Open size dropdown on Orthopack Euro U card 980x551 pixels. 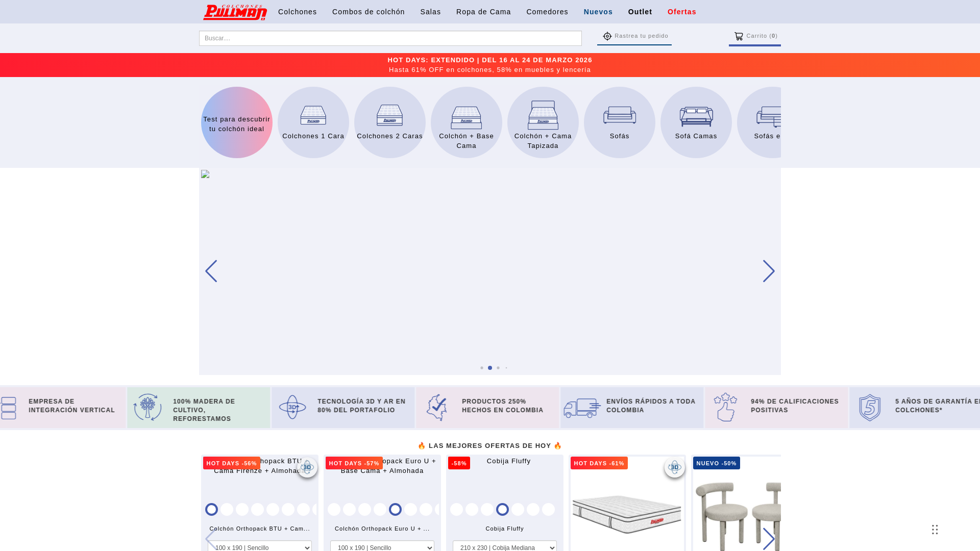click(x=382, y=546)
